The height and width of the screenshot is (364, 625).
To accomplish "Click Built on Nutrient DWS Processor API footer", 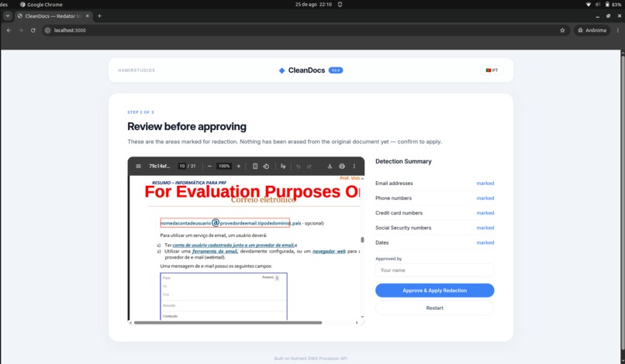I will (310, 359).
